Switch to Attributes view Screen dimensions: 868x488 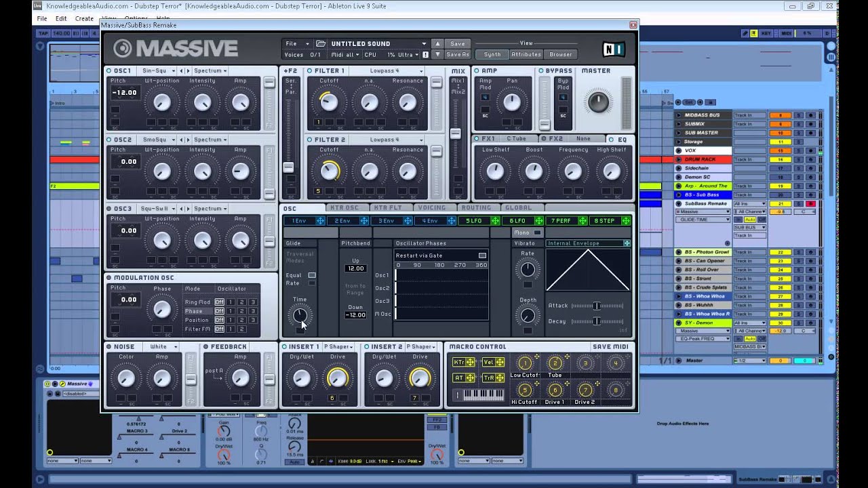click(526, 54)
